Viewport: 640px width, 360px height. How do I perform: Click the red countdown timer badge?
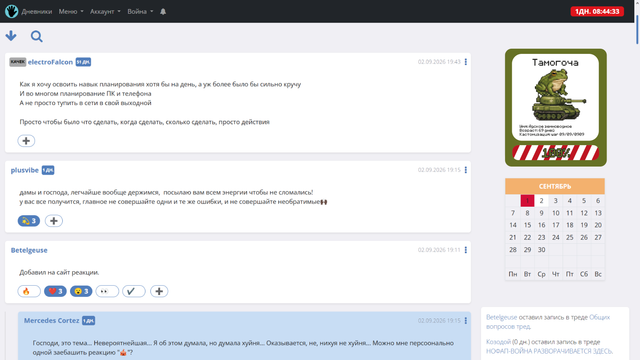click(x=597, y=11)
